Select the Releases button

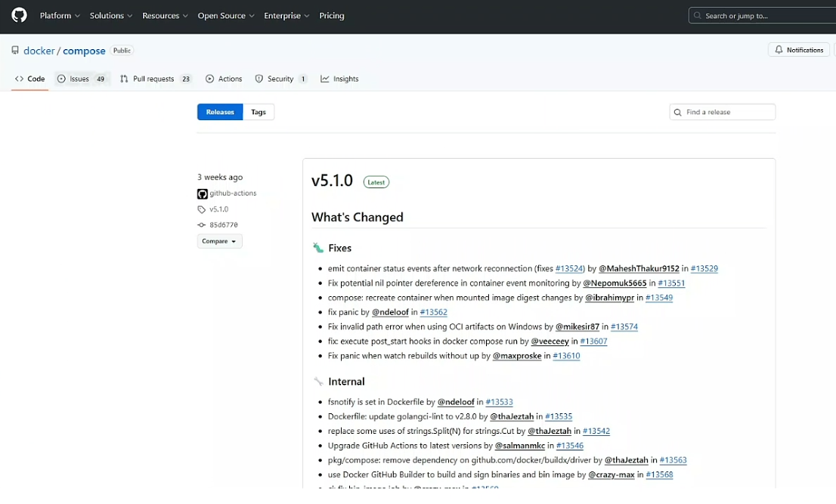click(x=220, y=112)
